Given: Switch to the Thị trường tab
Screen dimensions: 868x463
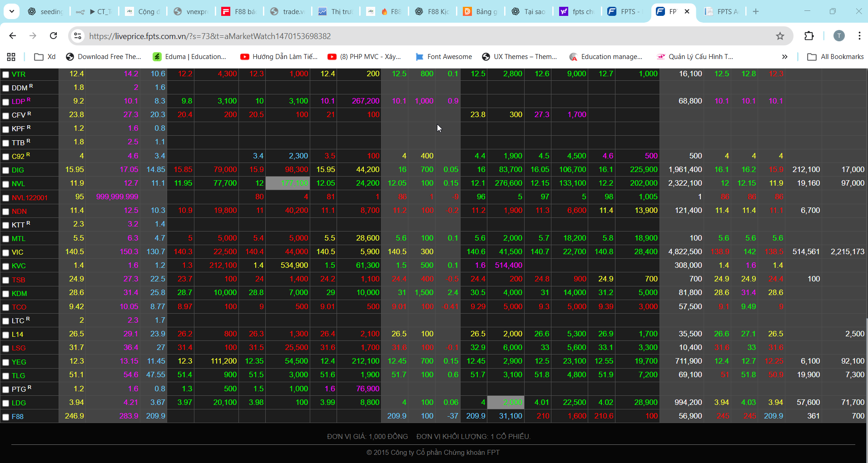Looking at the screenshot, I should click(336, 12).
